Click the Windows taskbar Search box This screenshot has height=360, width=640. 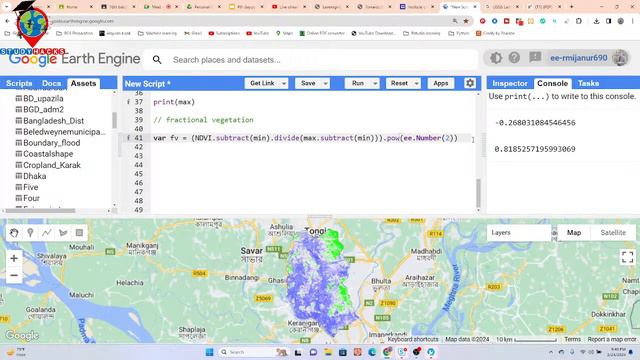coord(246,352)
